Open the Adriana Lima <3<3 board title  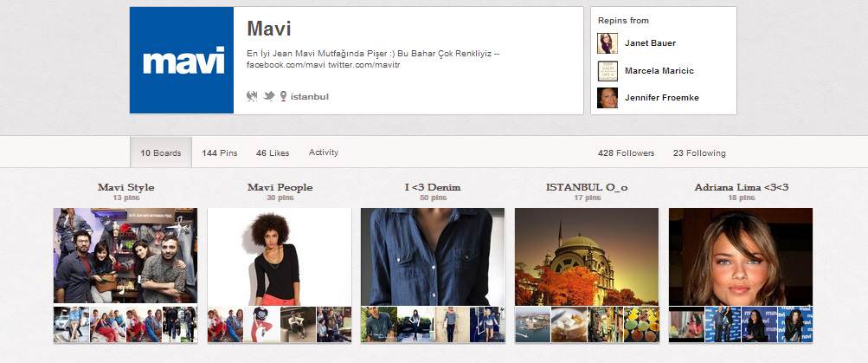click(x=742, y=187)
